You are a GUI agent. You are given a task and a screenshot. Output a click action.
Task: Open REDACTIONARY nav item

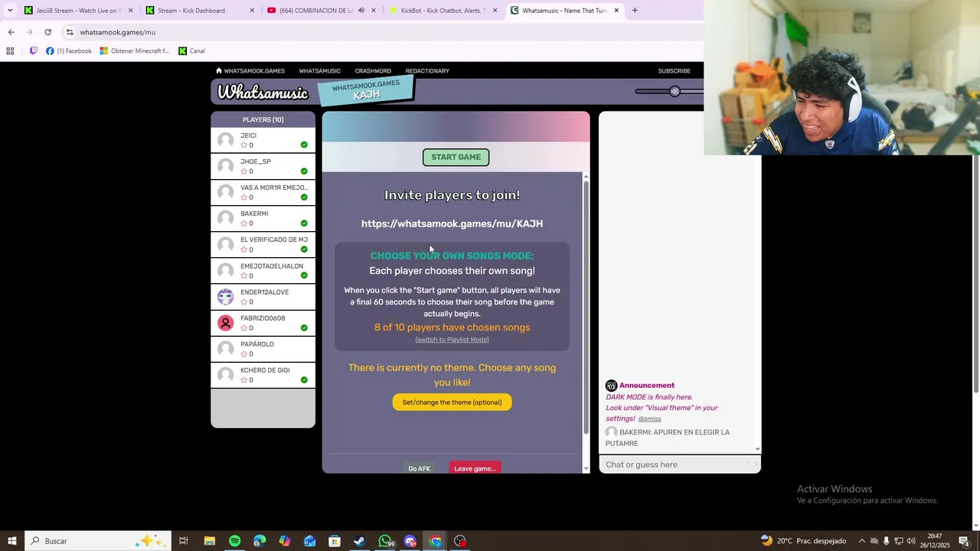tap(427, 71)
